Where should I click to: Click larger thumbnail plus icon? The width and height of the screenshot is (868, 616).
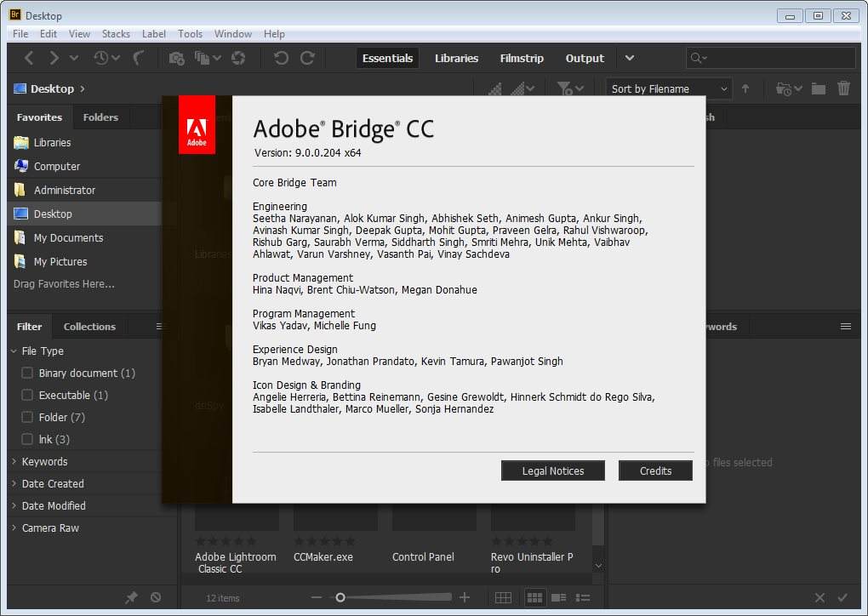(465, 597)
